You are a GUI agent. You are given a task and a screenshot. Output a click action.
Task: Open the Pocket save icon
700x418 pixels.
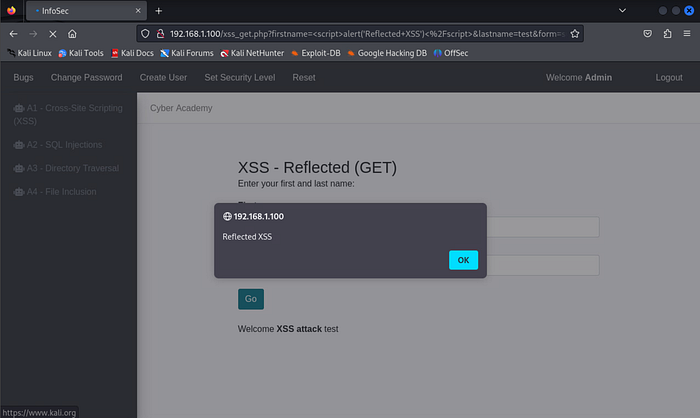[647, 33]
